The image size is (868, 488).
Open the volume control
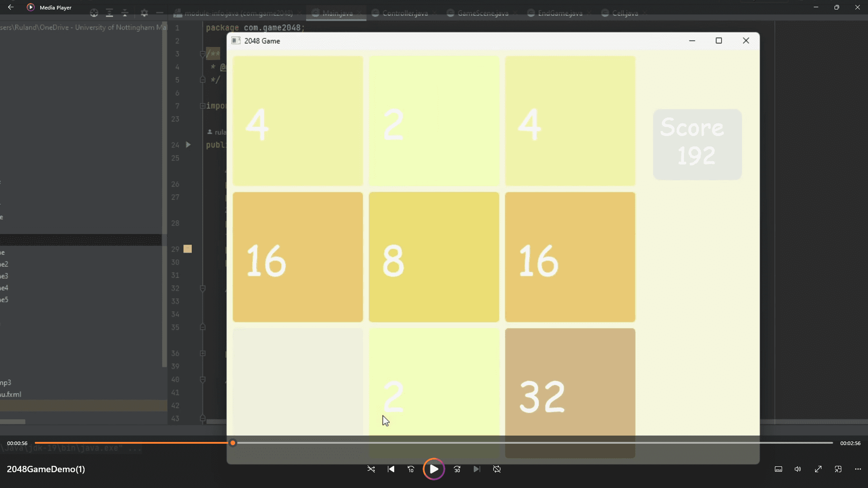798,469
